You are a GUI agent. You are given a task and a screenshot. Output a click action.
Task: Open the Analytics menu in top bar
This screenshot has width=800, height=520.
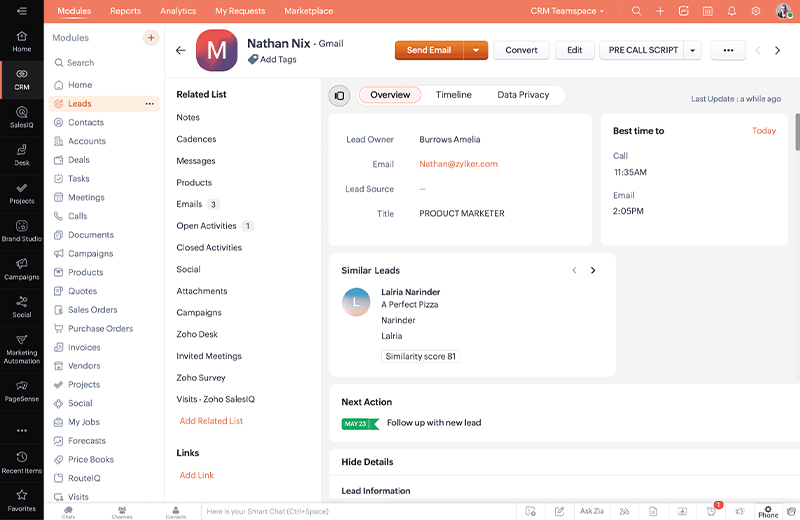[178, 11]
